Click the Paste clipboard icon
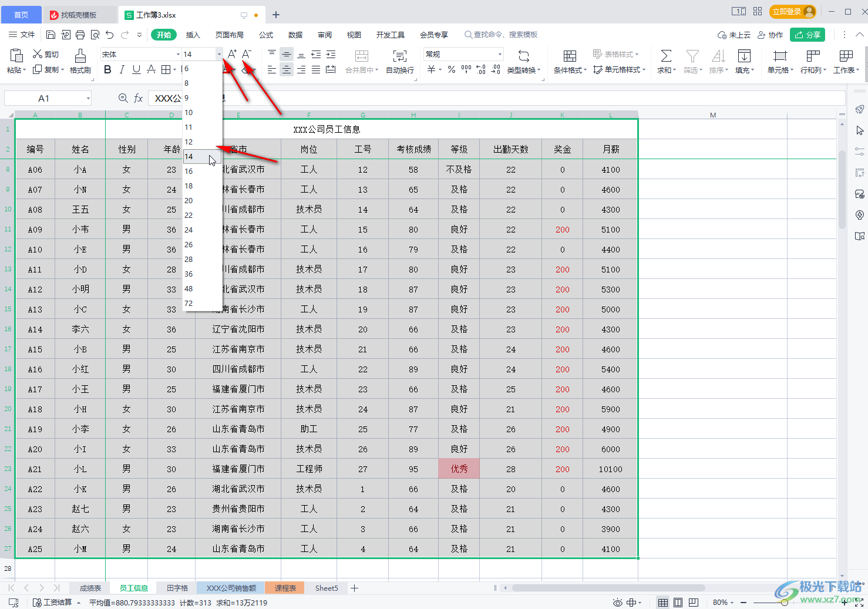This screenshot has height=609, width=868. pyautogui.click(x=16, y=56)
